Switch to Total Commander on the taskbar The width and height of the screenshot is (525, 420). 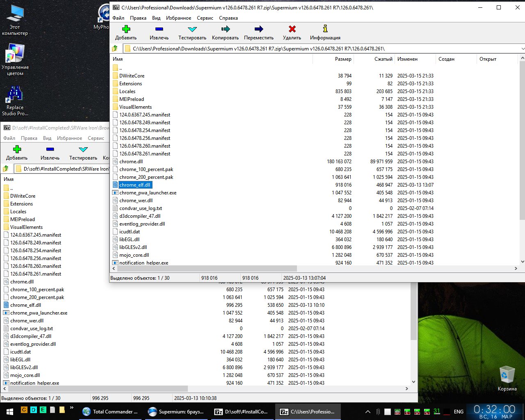pyautogui.click(x=111, y=411)
